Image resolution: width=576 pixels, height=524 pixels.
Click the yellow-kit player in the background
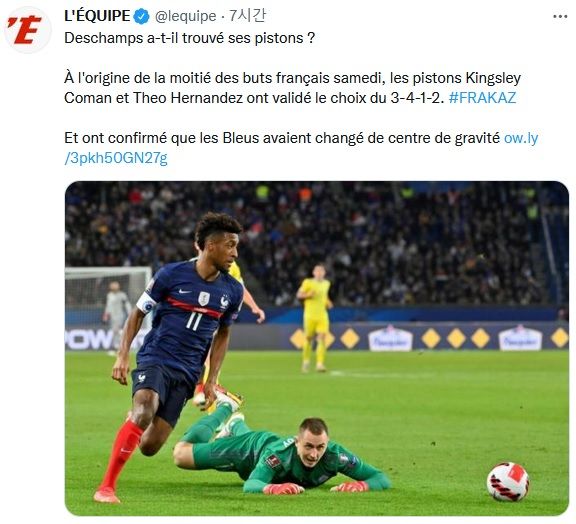coord(315,318)
